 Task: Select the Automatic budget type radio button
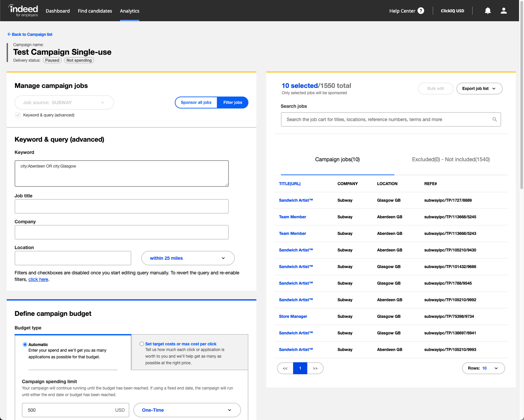25,345
